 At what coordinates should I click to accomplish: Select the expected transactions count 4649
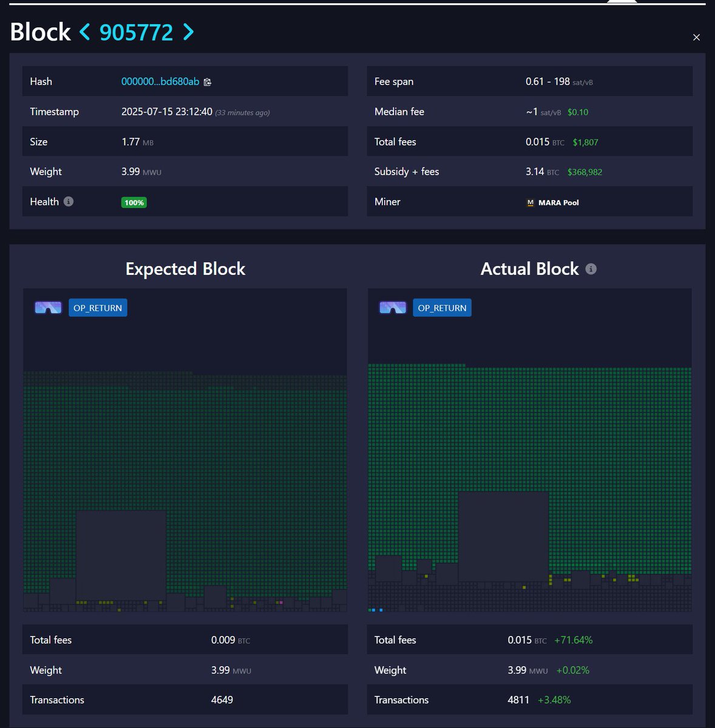click(222, 700)
